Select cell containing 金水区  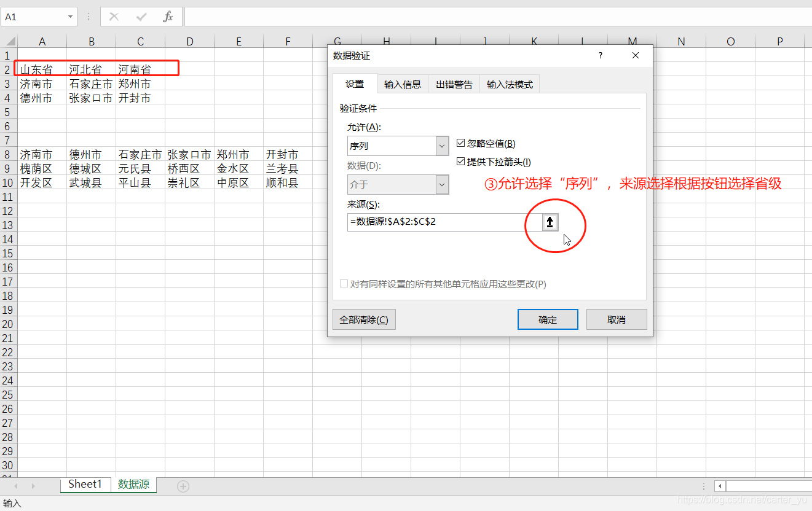238,168
